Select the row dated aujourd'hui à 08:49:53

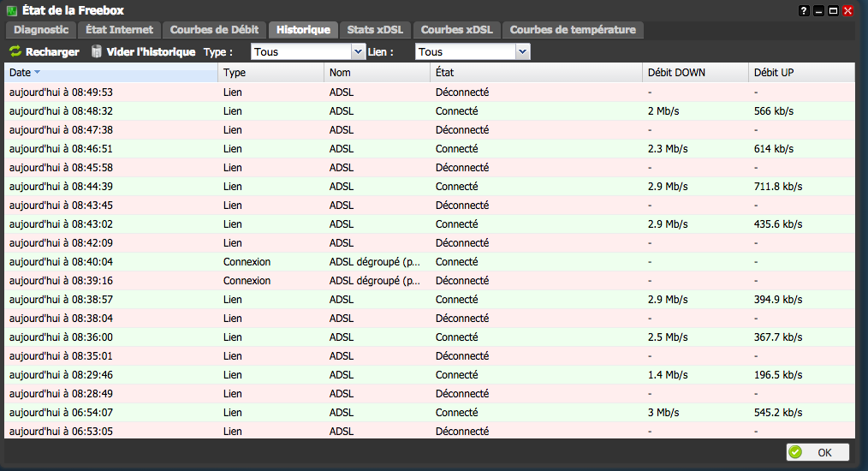point(430,92)
